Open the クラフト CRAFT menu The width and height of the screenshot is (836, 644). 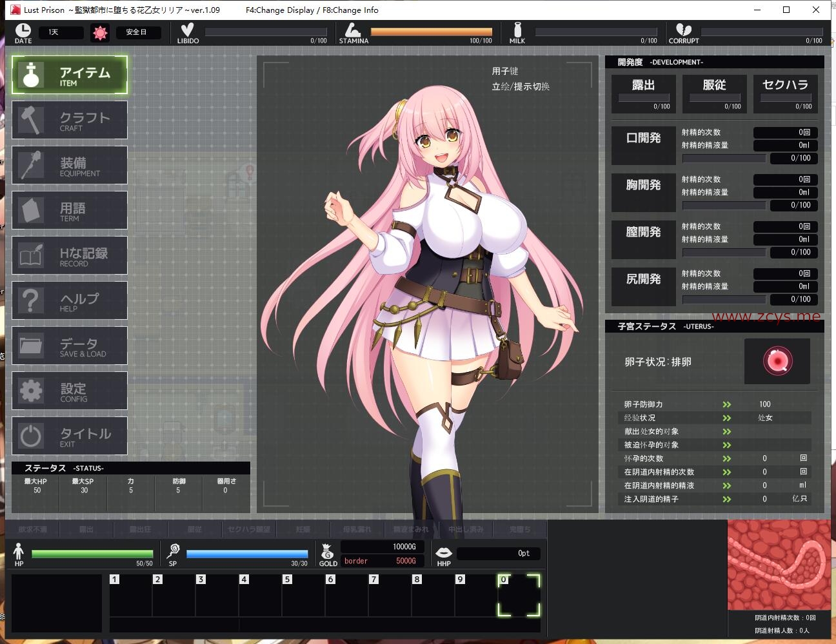pyautogui.click(x=70, y=120)
